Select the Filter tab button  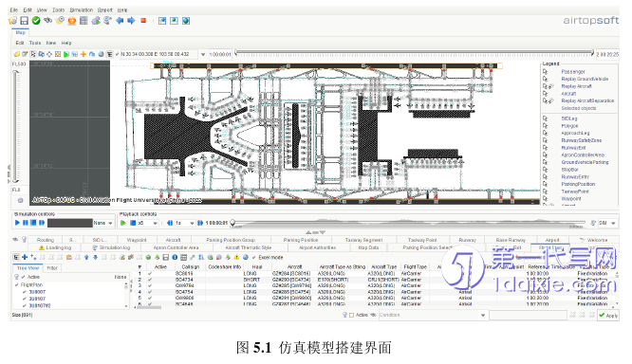click(52, 267)
